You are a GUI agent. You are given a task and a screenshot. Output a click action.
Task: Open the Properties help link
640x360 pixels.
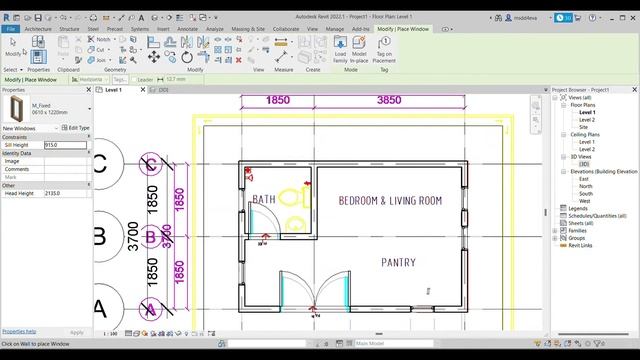[19, 331]
